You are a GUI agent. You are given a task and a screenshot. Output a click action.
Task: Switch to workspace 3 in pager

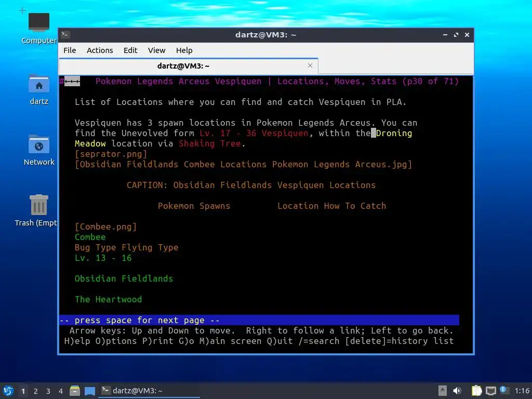click(48, 391)
